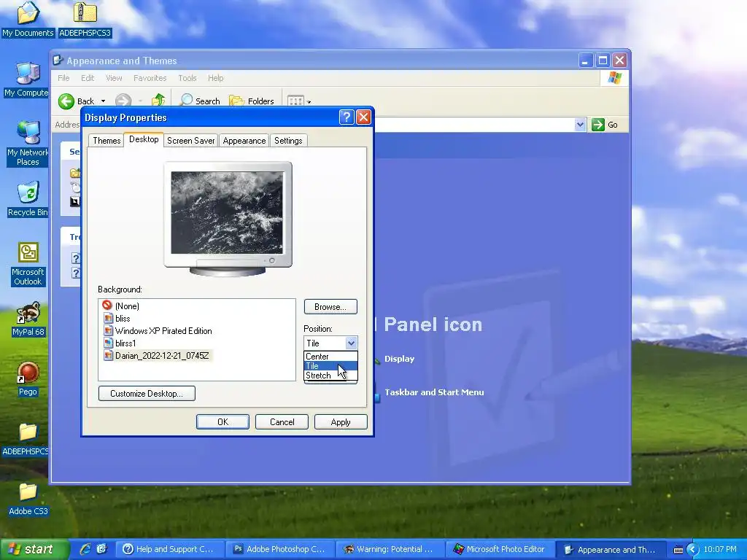747x560 pixels.
Task: Launch Microsoft Outlook desktop shortcut
Action: coord(28,264)
